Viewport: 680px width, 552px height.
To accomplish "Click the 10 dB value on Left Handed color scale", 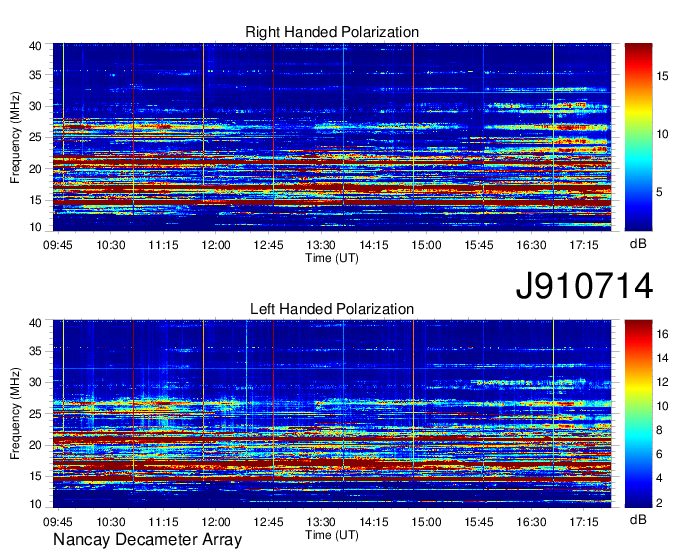I will coord(662,406).
